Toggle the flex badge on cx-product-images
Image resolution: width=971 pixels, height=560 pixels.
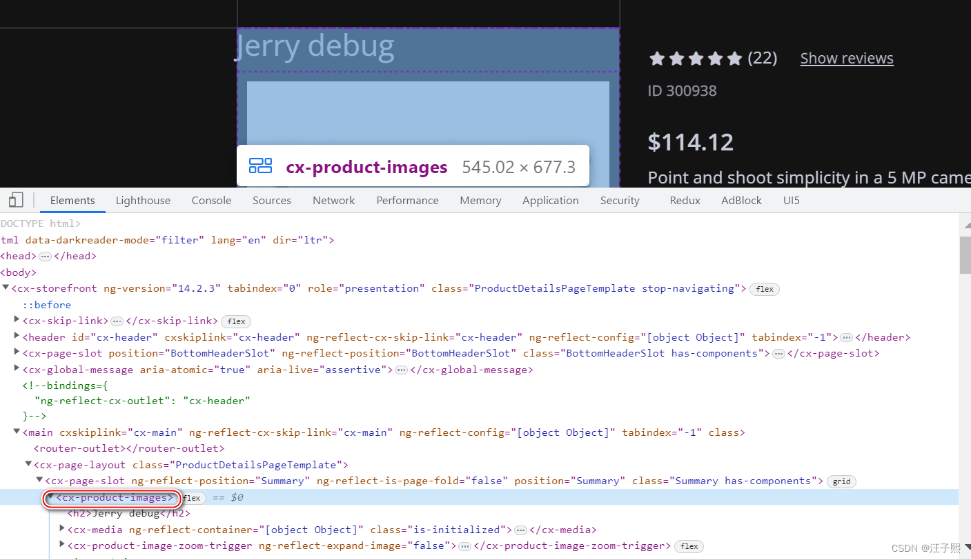(x=191, y=498)
